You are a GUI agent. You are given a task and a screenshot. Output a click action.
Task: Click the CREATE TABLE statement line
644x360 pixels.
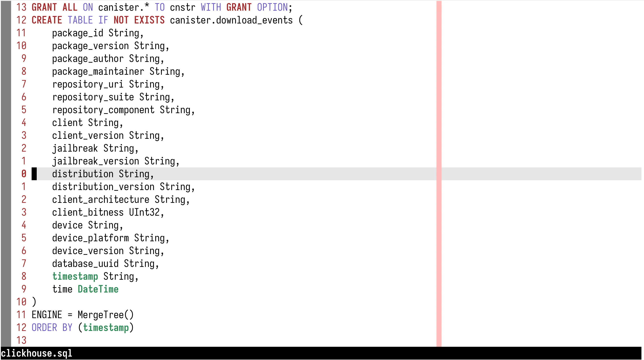[100, 20]
